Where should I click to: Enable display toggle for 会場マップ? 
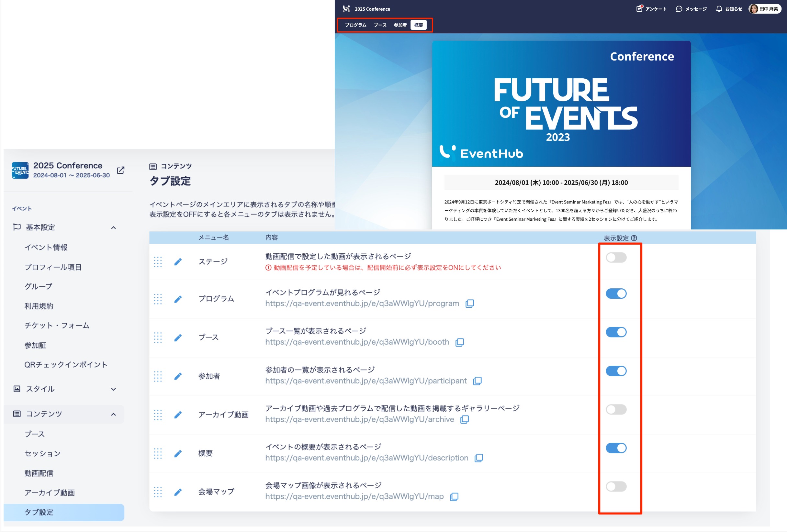pyautogui.click(x=616, y=487)
